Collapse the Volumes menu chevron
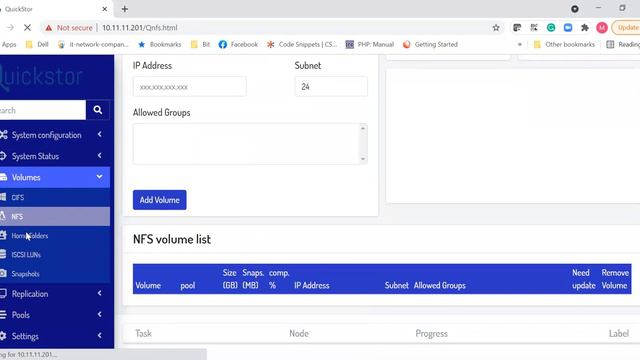The image size is (640, 360). tap(99, 177)
